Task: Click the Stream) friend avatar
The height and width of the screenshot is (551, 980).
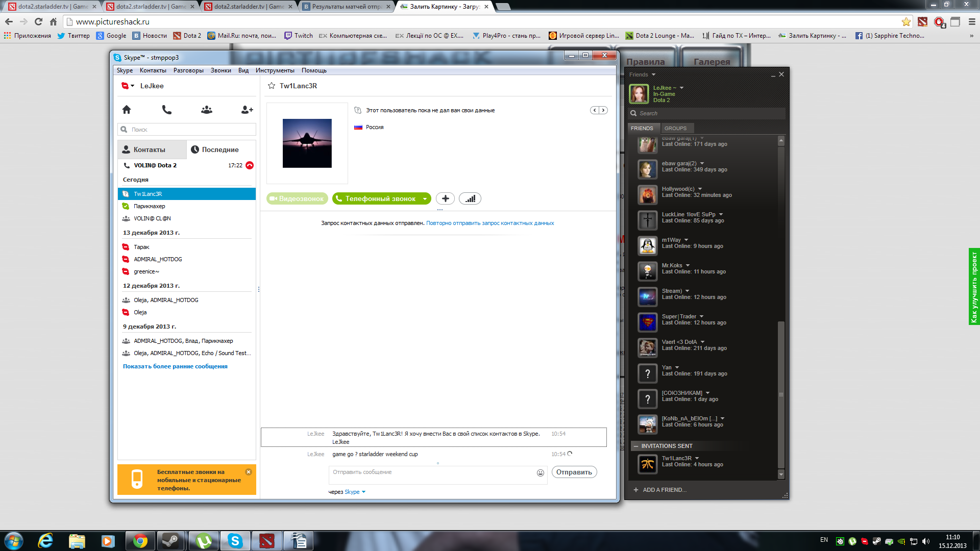Action: 648,296
